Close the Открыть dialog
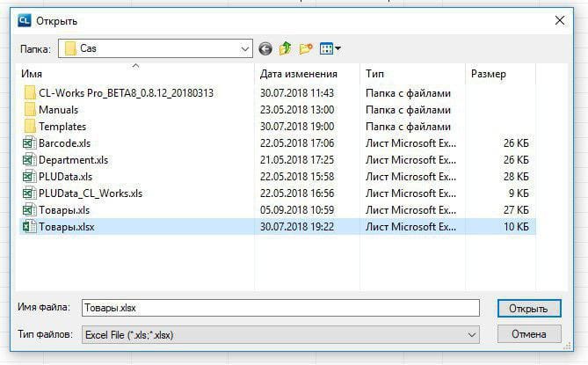Screen dimensions: 588x365 560,20
